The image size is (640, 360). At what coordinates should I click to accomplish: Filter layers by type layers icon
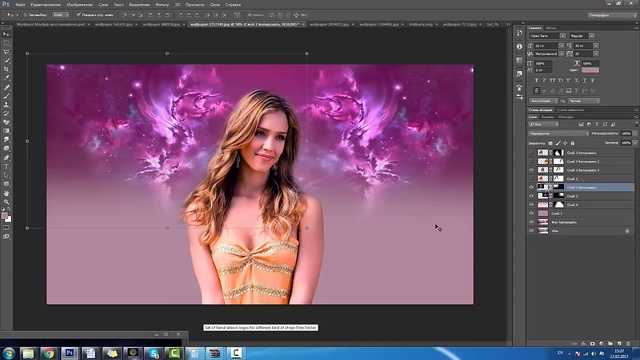[x=597, y=124]
